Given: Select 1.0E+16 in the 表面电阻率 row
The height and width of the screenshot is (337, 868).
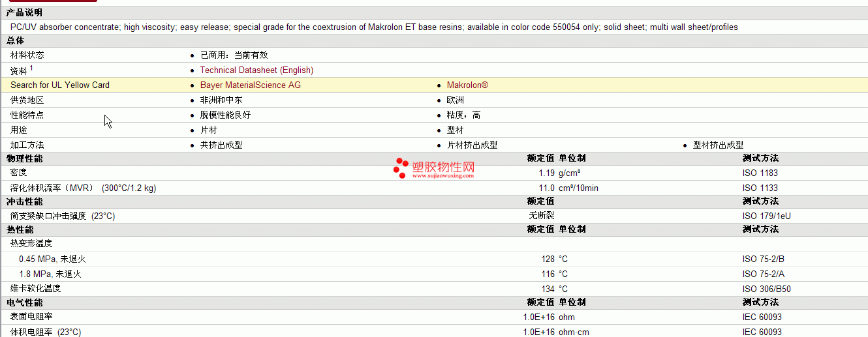Looking at the screenshot, I should pos(539,317).
